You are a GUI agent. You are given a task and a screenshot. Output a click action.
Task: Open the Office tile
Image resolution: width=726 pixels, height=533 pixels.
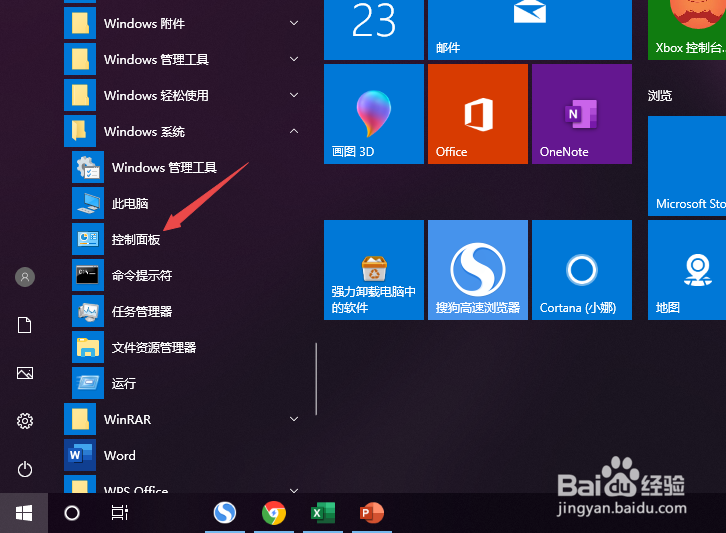(478, 114)
